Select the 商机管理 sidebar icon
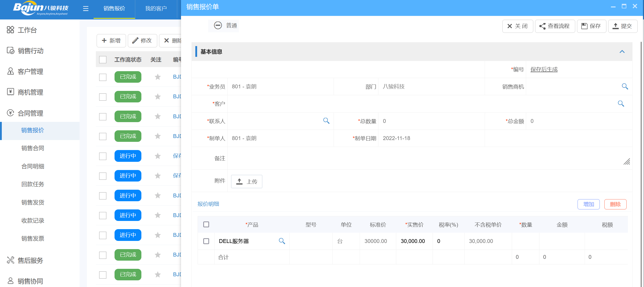The height and width of the screenshot is (287, 644). coord(10,92)
